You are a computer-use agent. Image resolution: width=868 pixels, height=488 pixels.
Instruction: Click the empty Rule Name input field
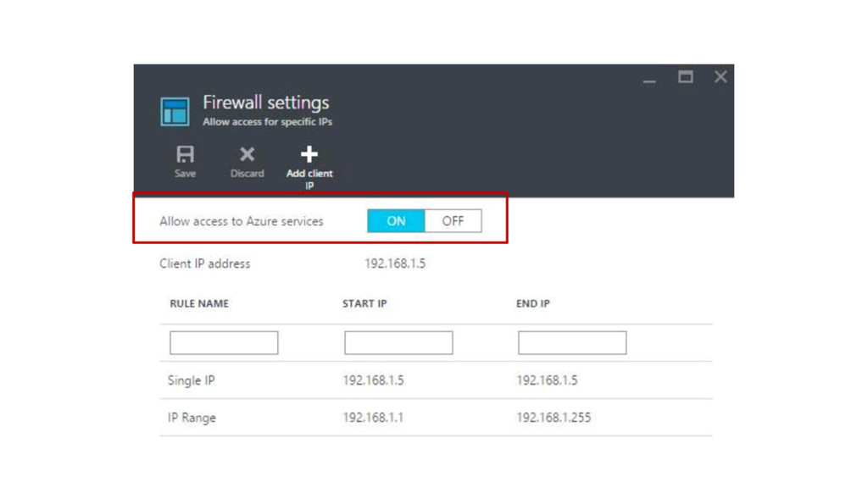pyautogui.click(x=224, y=342)
